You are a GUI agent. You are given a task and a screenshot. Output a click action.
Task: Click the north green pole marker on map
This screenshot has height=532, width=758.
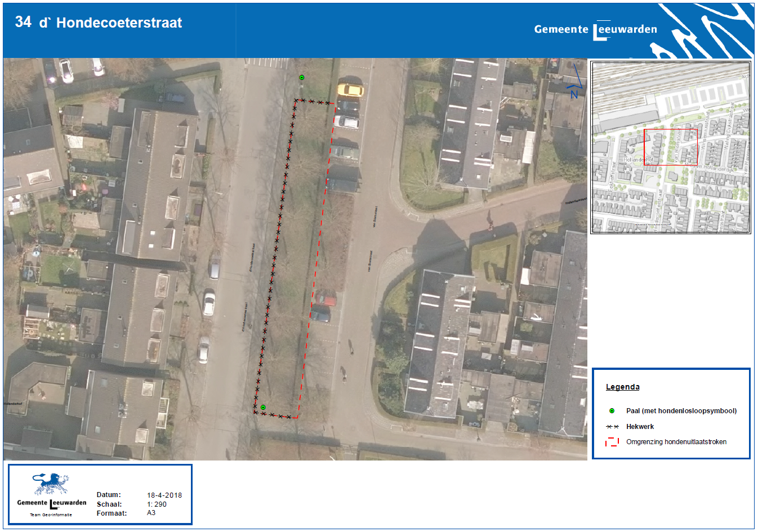[302, 77]
